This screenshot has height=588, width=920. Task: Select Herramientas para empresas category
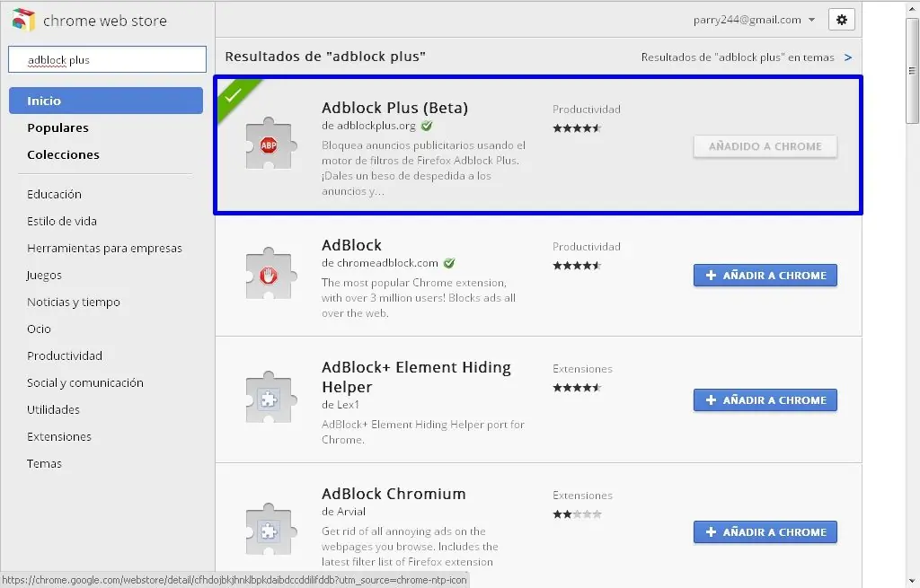[104, 249]
